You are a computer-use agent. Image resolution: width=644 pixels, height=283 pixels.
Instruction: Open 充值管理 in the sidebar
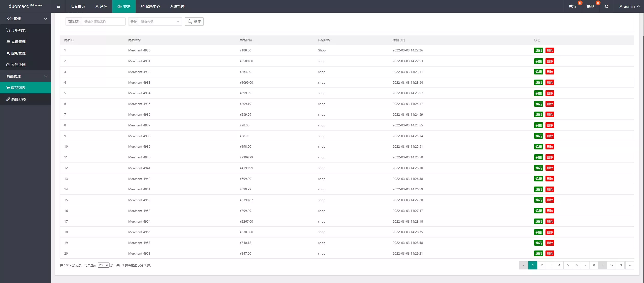pos(16,42)
